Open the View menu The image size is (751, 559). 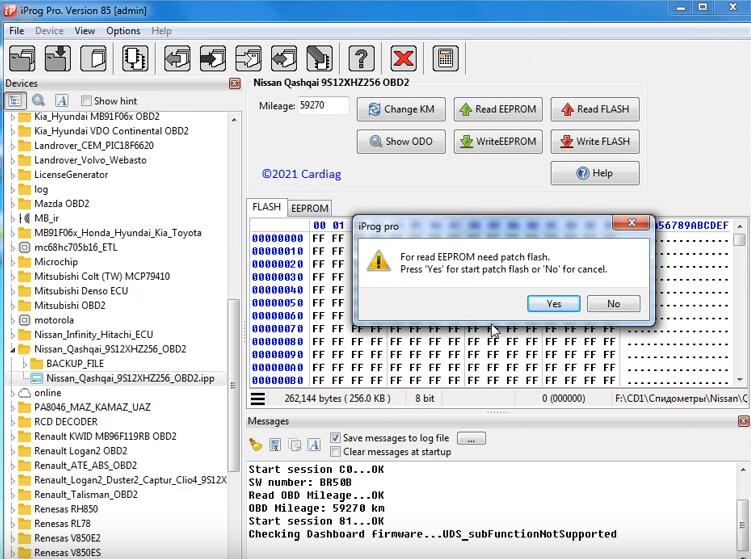[x=85, y=31]
